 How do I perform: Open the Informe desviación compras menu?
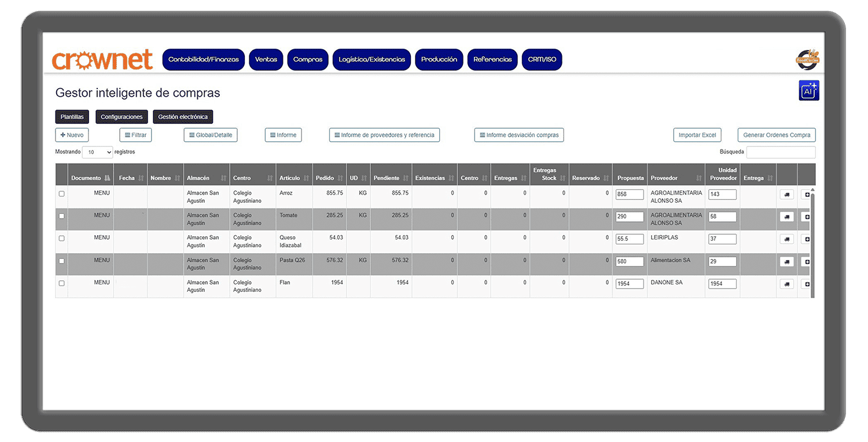[x=518, y=135]
